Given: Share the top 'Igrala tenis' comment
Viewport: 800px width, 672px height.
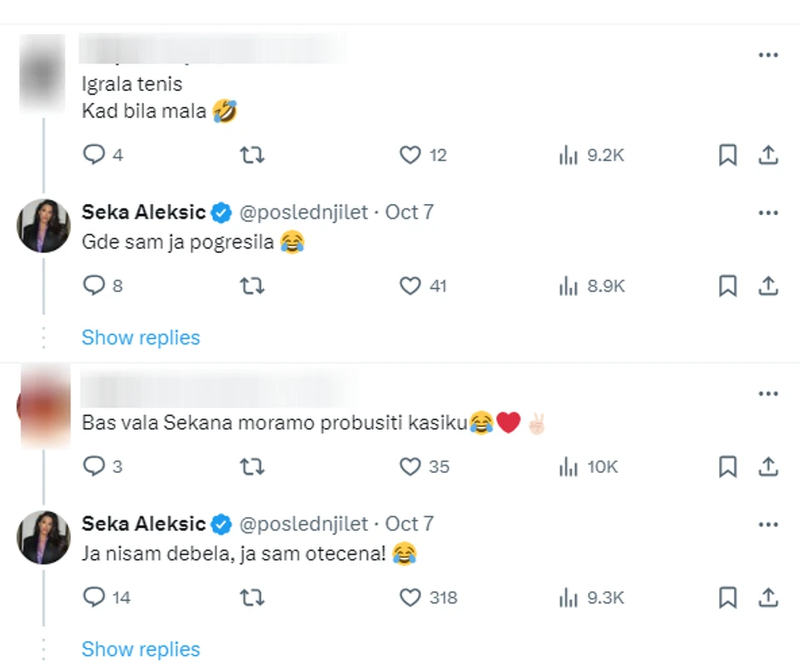Looking at the screenshot, I should coord(769,155).
